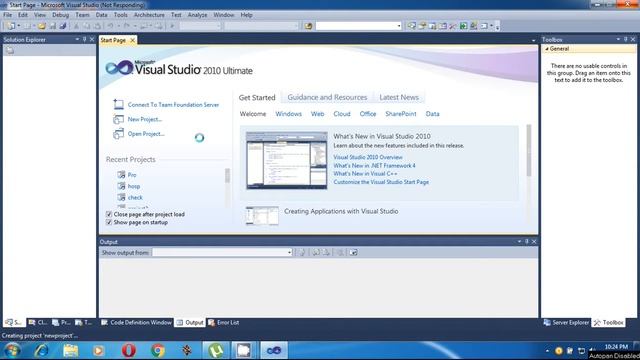The height and width of the screenshot is (360, 640).
Task: Open the Show output from dropdown
Action: (289, 253)
